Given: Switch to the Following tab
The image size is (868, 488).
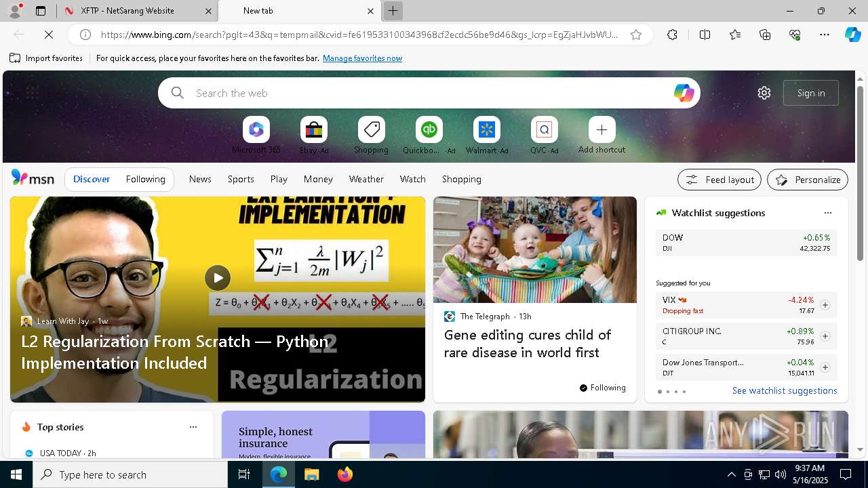Looking at the screenshot, I should [145, 179].
